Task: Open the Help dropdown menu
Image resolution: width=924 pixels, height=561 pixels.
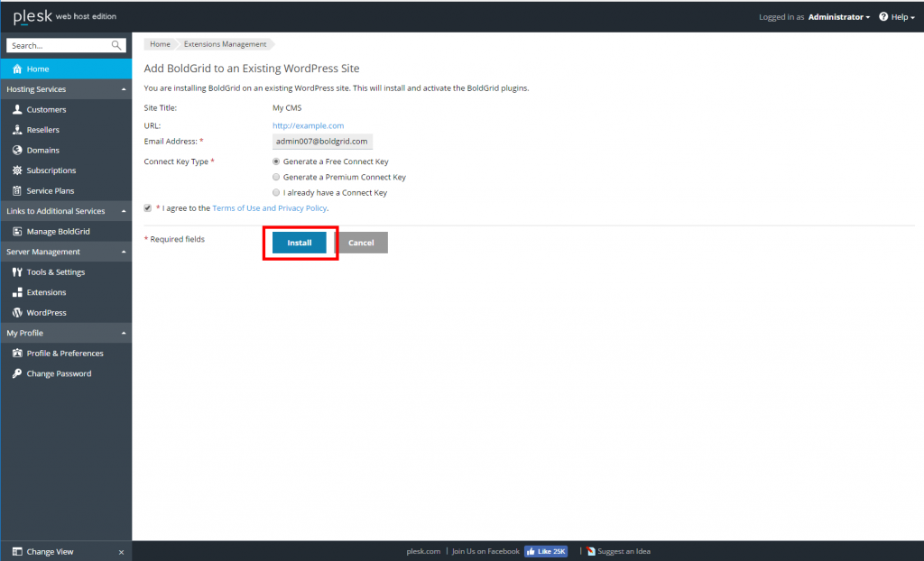Action: [897, 17]
